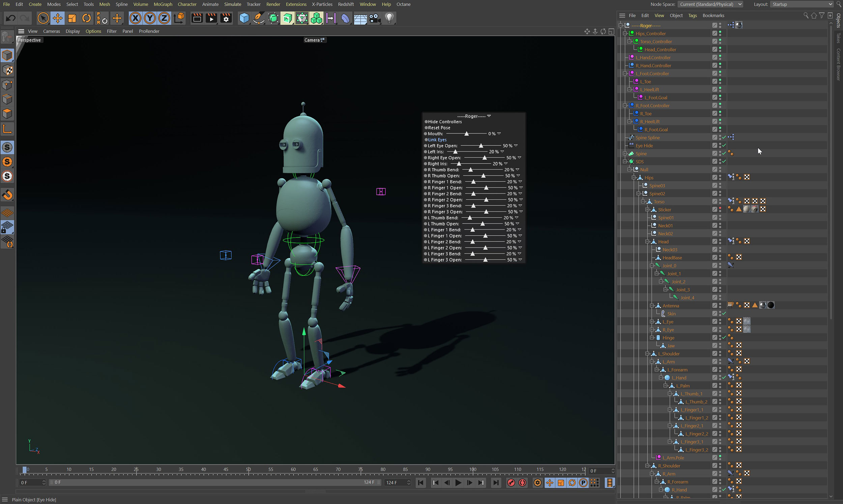Click Reset Pose in the Roger HUD
843x504 pixels.
point(438,128)
